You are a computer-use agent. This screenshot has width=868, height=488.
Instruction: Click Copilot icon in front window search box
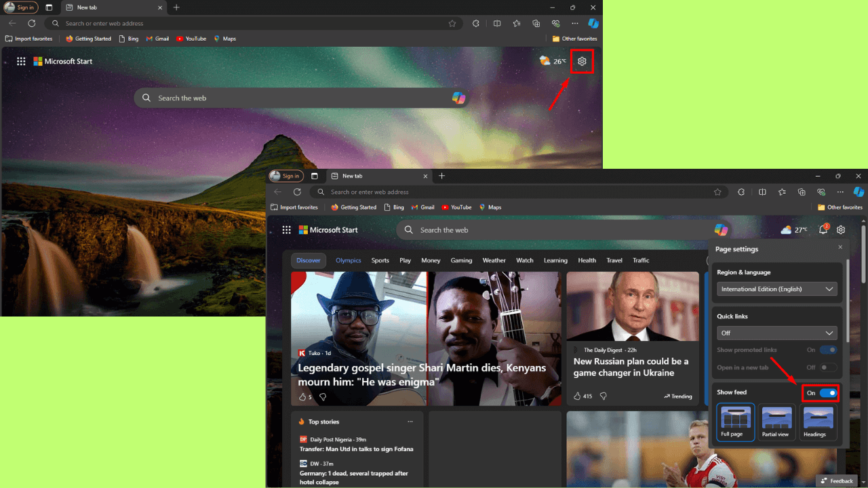coord(721,230)
